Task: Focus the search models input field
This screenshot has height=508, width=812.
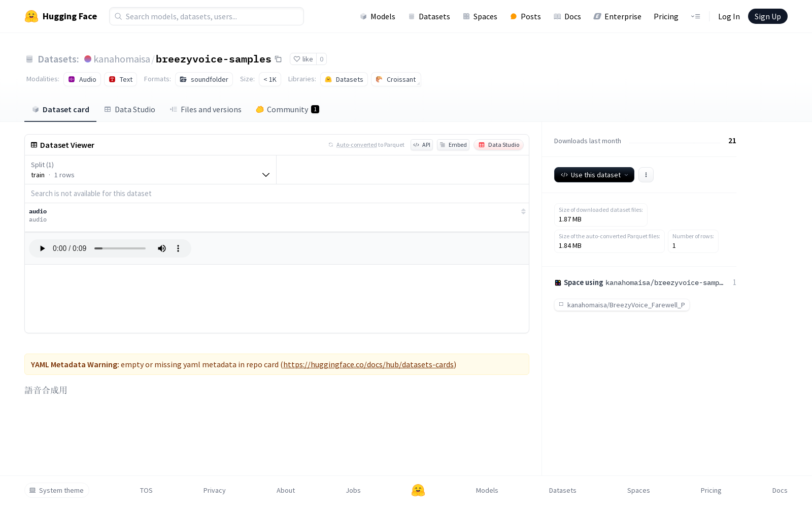Action: [x=207, y=16]
